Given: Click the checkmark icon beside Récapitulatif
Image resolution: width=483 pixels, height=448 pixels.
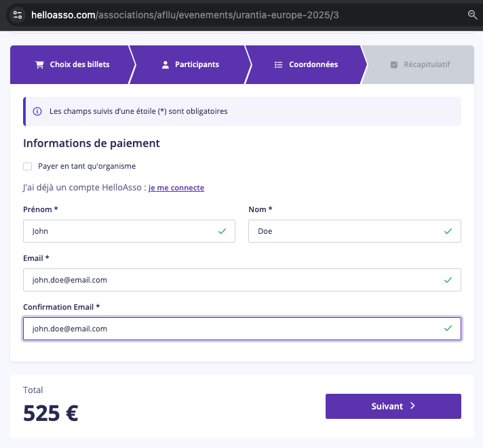Looking at the screenshot, I should [x=394, y=64].
